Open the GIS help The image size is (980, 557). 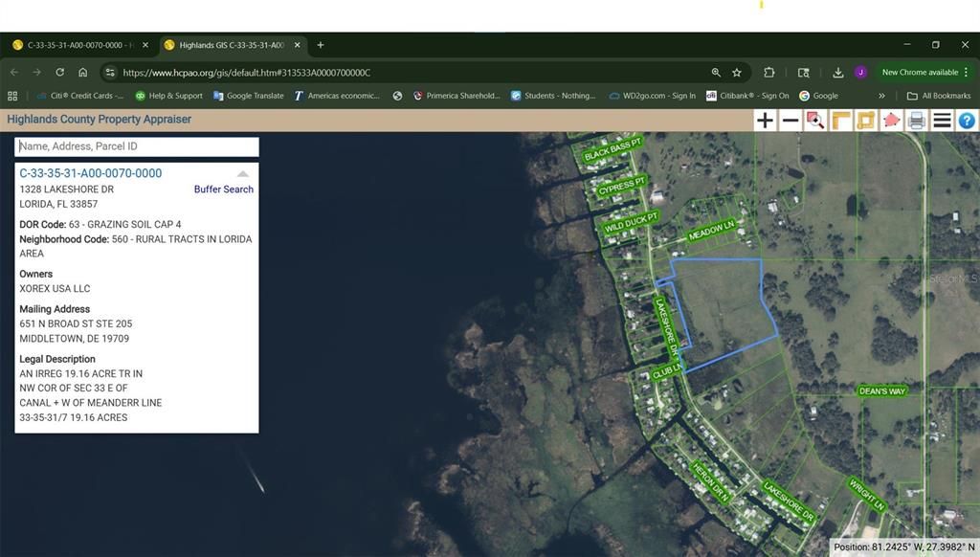(x=967, y=120)
